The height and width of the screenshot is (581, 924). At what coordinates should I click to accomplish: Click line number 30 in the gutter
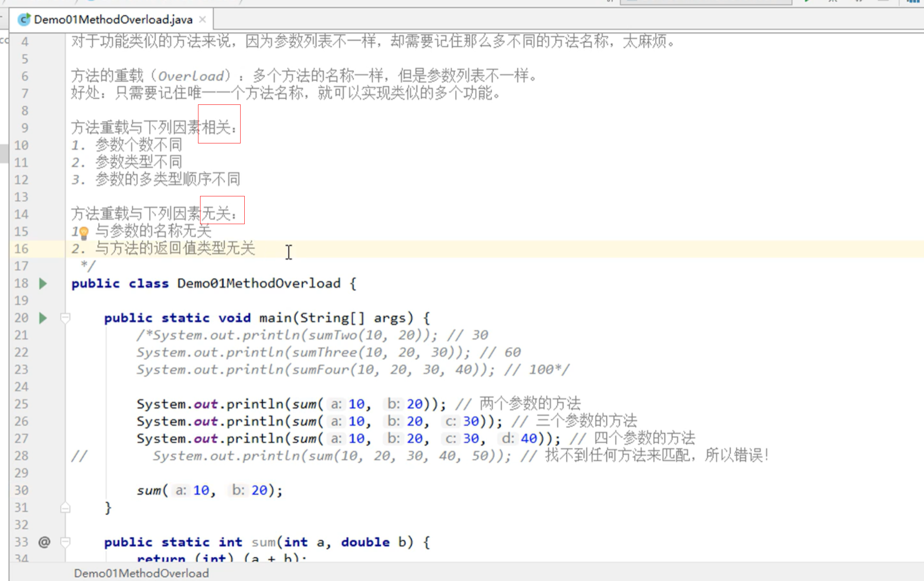pos(21,491)
